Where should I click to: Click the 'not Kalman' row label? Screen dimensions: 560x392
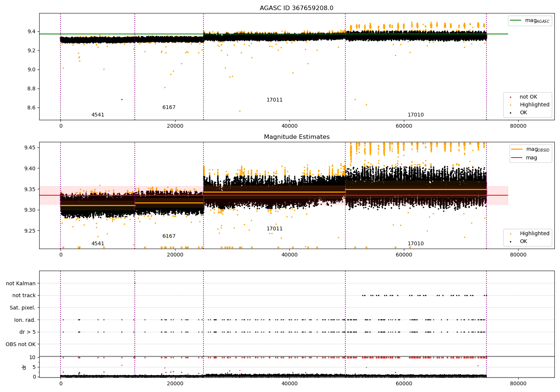[x=21, y=284]
